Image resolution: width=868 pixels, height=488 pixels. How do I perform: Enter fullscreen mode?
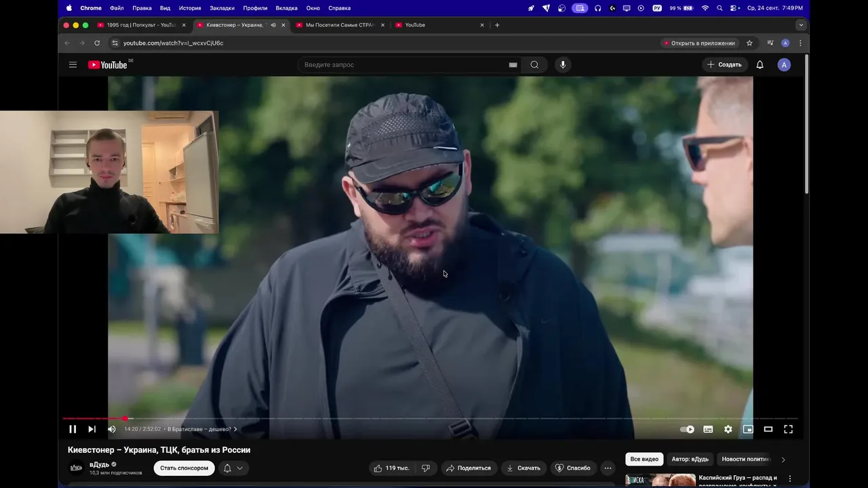coord(789,429)
